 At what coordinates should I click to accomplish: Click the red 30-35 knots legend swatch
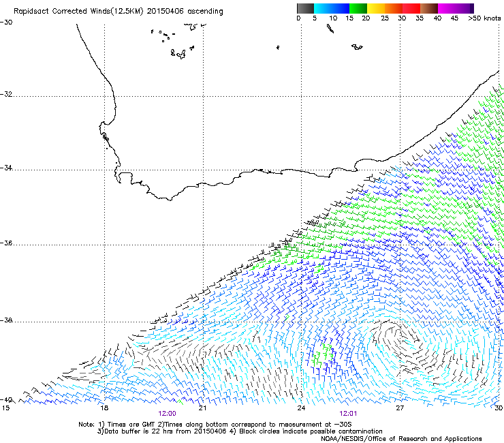[x=411, y=8]
